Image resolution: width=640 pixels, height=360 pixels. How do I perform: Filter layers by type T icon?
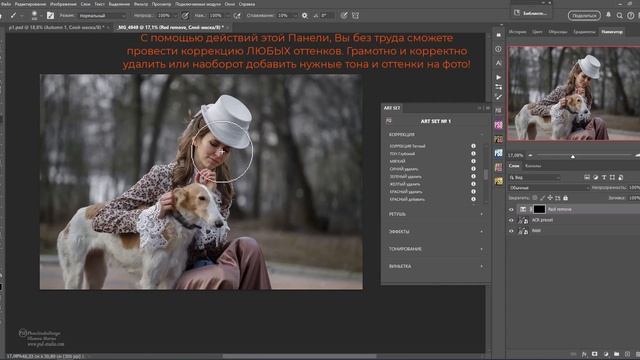pos(604,178)
